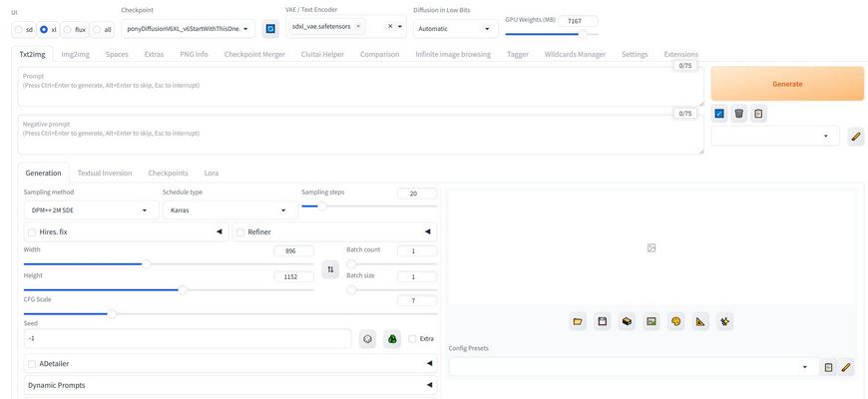This screenshot has width=868, height=399.
Task: Open the images output folder
Action: pyautogui.click(x=578, y=321)
